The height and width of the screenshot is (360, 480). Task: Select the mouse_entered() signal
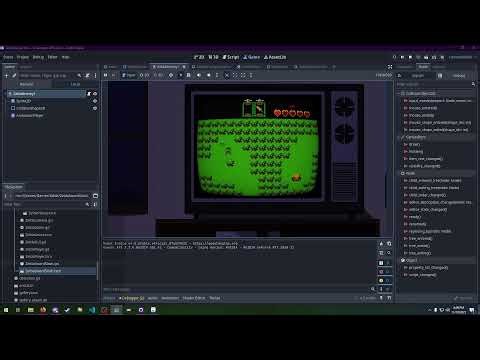pyautogui.click(x=423, y=108)
